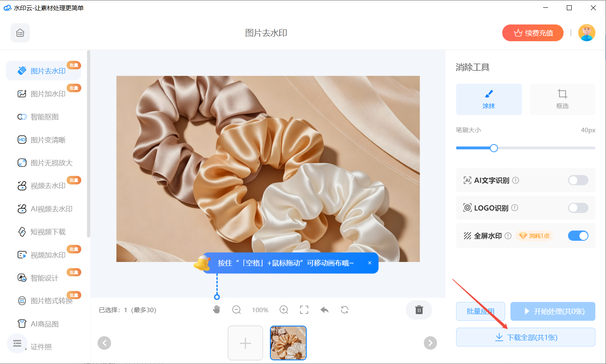Screen dimensions: 606x364
Task: Click the undo arrow icon
Action: point(324,310)
